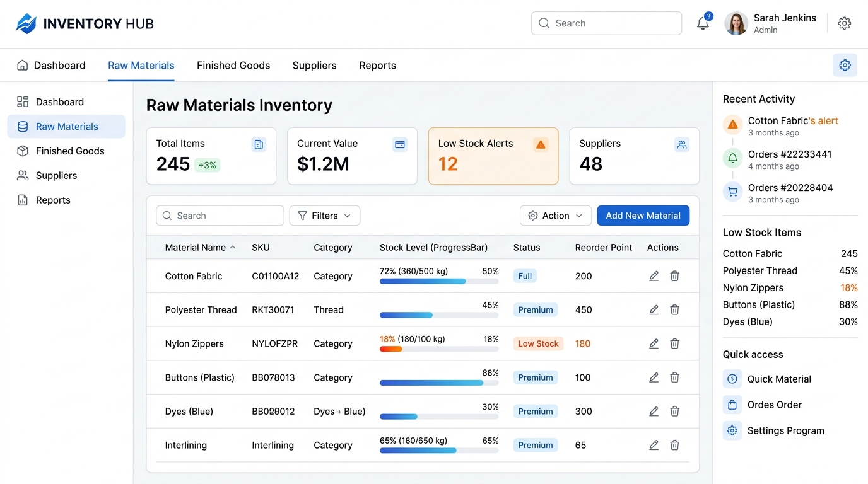Open the notifications bell
The image size is (868, 484).
point(703,24)
